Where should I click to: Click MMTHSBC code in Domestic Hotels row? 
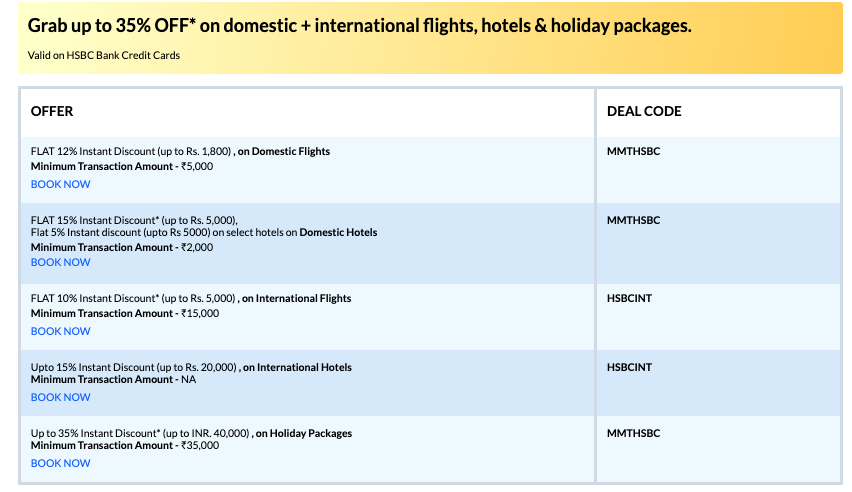click(x=633, y=220)
